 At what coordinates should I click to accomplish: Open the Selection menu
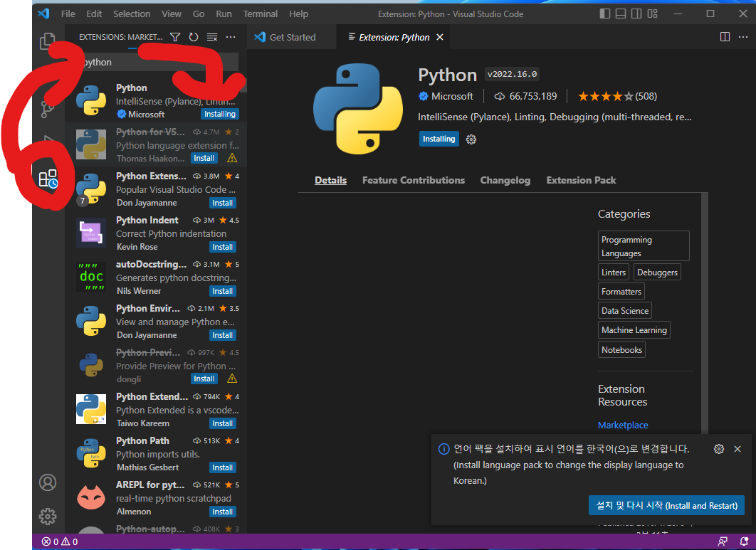tap(132, 14)
